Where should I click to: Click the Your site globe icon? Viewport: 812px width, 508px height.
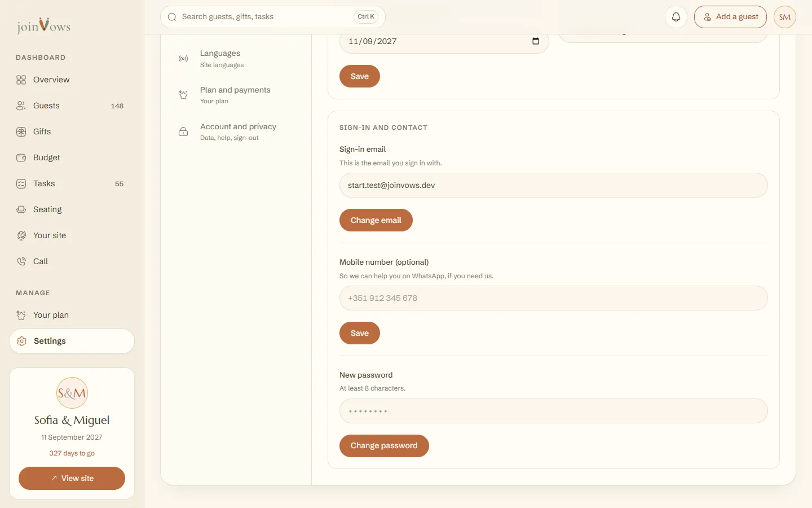(x=21, y=236)
